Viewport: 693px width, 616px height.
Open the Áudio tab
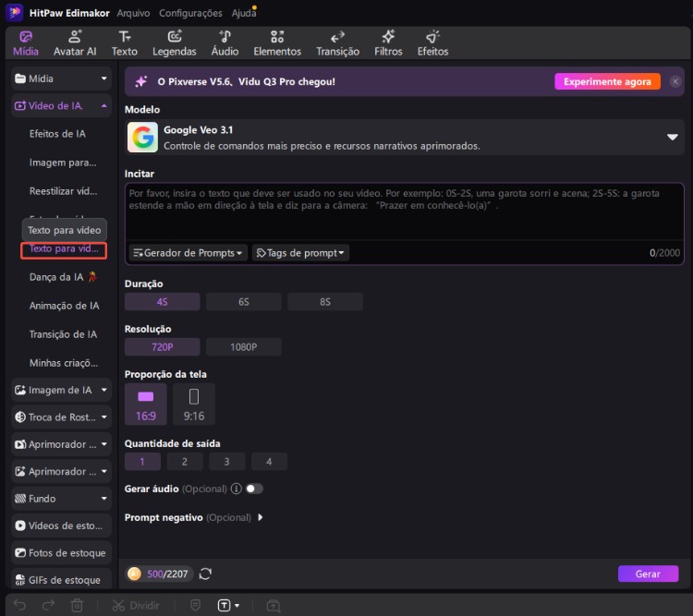pos(225,43)
